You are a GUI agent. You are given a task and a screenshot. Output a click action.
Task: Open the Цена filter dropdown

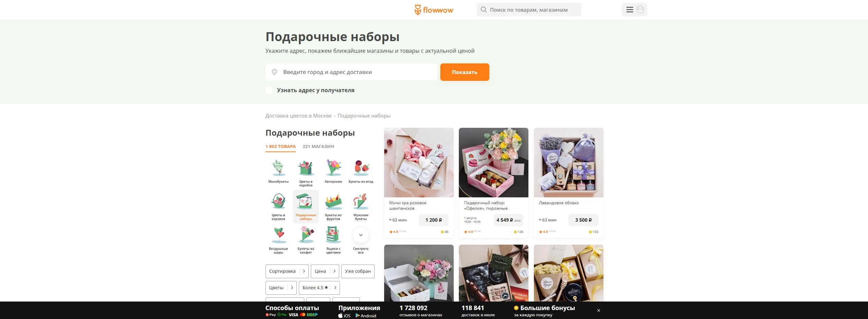pos(325,271)
